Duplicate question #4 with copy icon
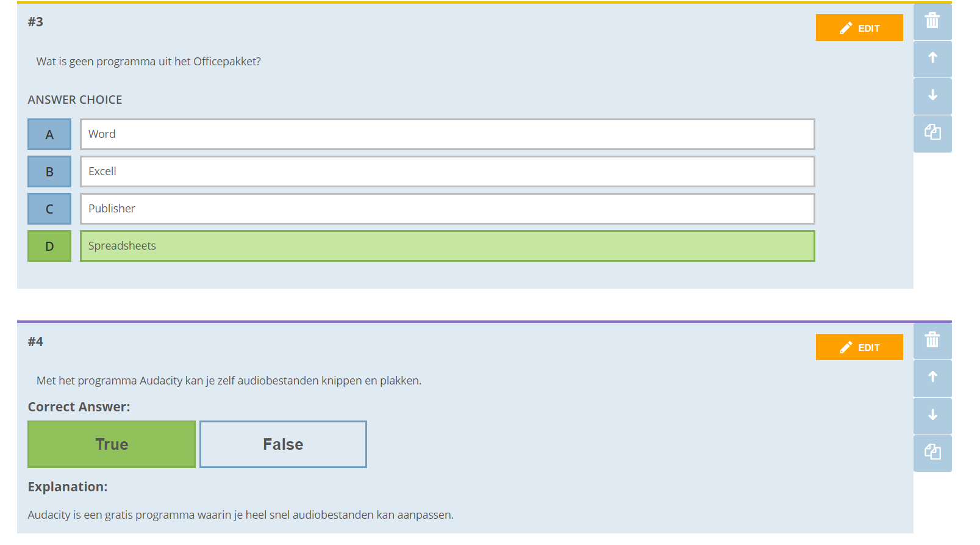This screenshot has width=980, height=545. pyautogui.click(x=932, y=453)
